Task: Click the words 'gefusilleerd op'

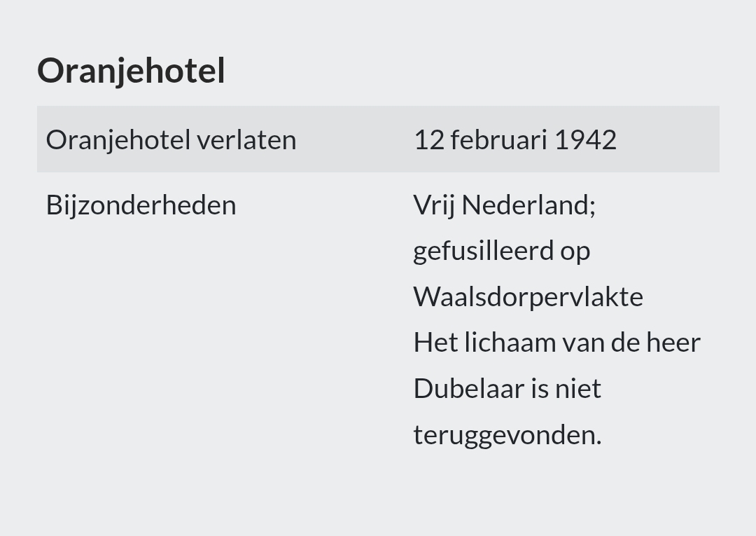Action: 501,251
